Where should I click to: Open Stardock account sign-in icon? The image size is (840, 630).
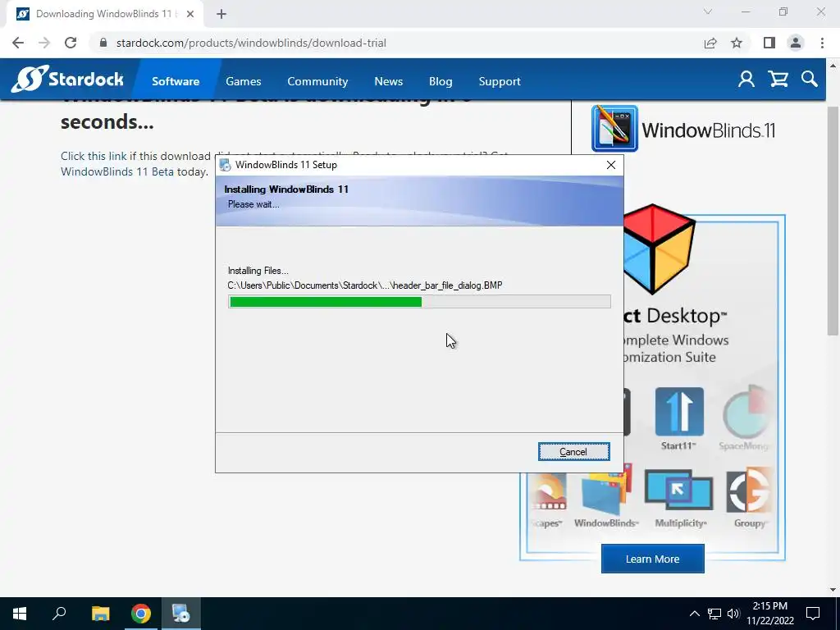click(746, 80)
